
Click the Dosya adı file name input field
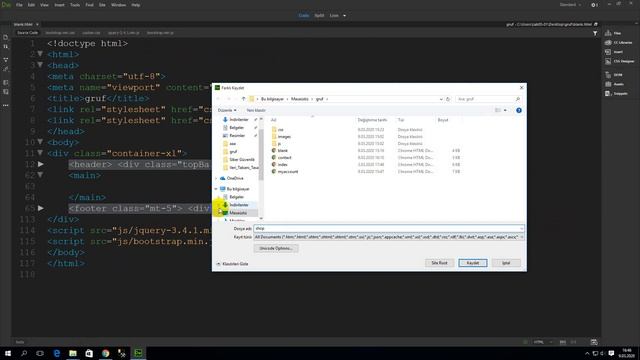tap(388, 229)
